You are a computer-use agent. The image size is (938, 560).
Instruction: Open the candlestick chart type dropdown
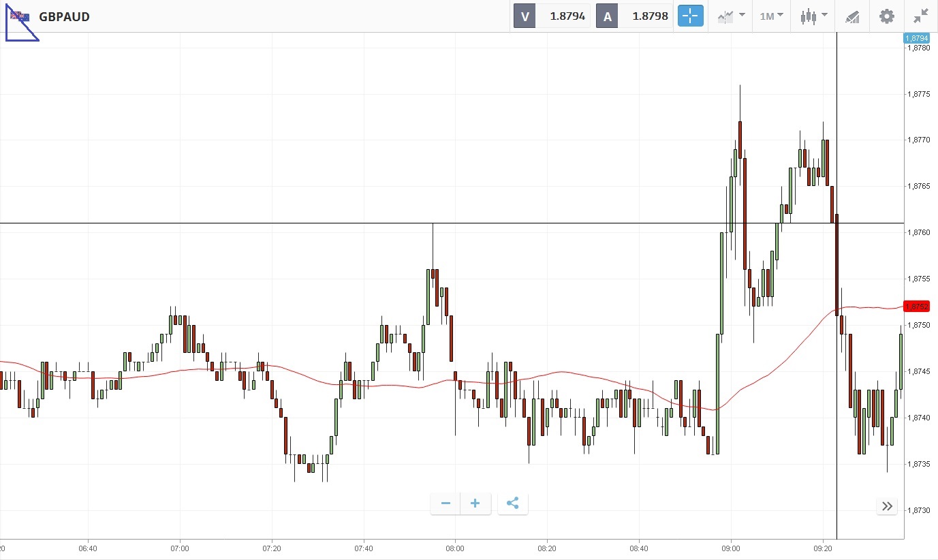(x=814, y=16)
